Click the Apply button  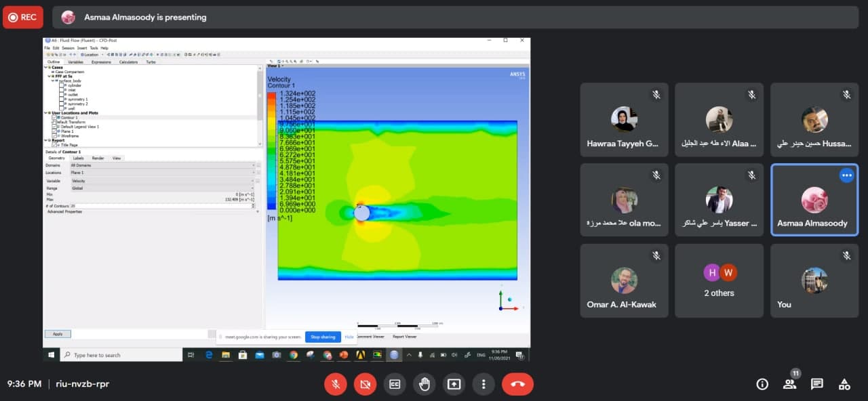click(58, 334)
